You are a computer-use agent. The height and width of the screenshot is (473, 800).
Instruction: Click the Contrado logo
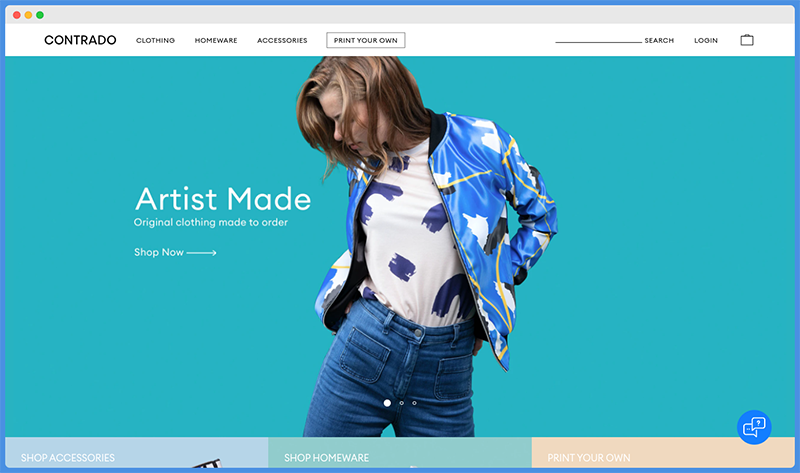click(80, 40)
